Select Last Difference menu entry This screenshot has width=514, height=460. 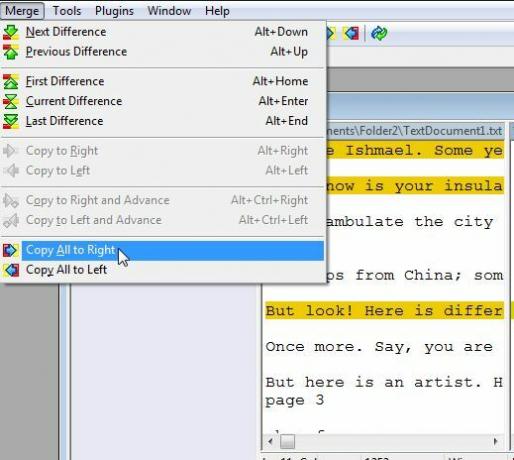[x=163, y=121]
